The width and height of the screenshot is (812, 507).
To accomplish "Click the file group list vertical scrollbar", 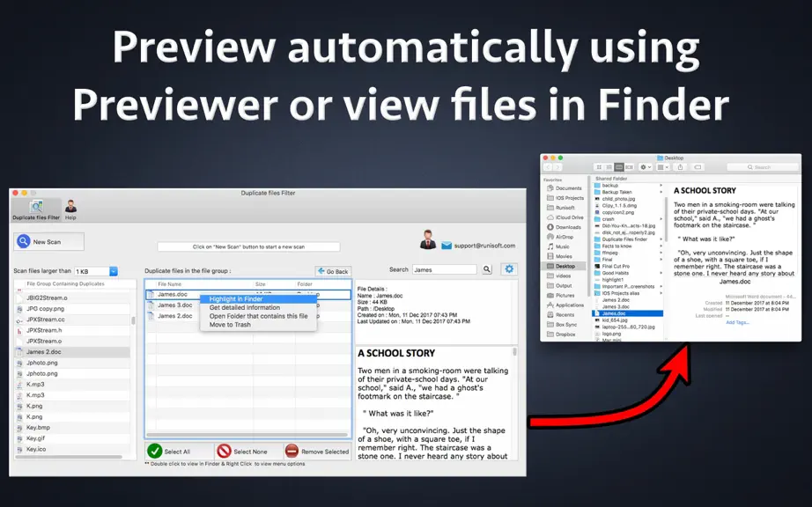I will (x=133, y=320).
